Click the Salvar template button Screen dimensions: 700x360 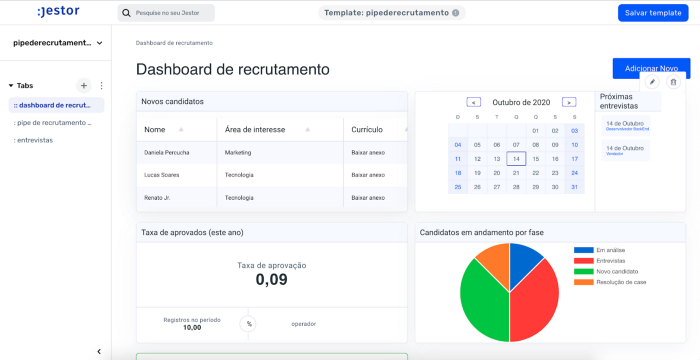[653, 13]
